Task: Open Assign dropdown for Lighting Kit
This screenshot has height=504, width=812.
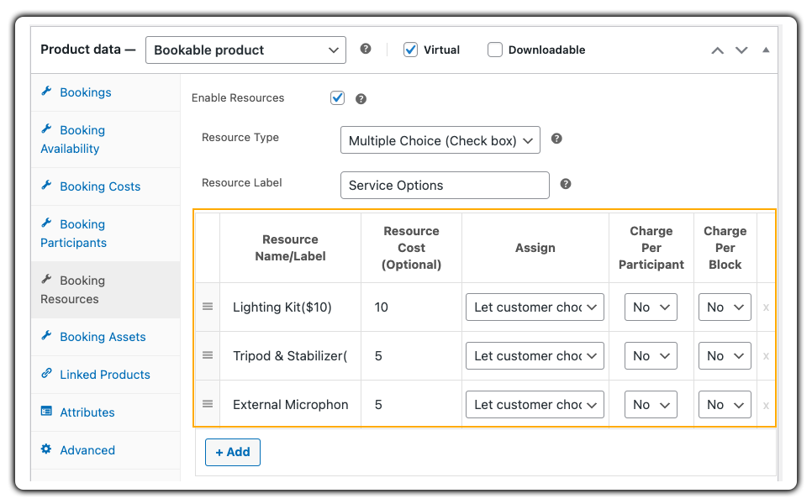Action: 535,307
